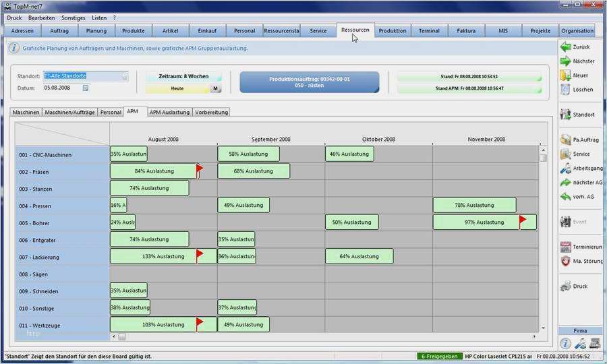Create a new entry with the Neuer icon
607x364 pixels.
[566, 75]
